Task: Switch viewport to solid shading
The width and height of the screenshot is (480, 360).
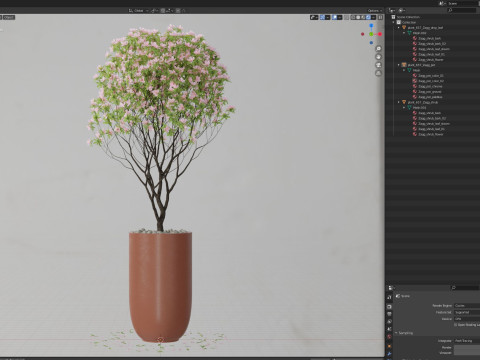Action: (x=358, y=17)
